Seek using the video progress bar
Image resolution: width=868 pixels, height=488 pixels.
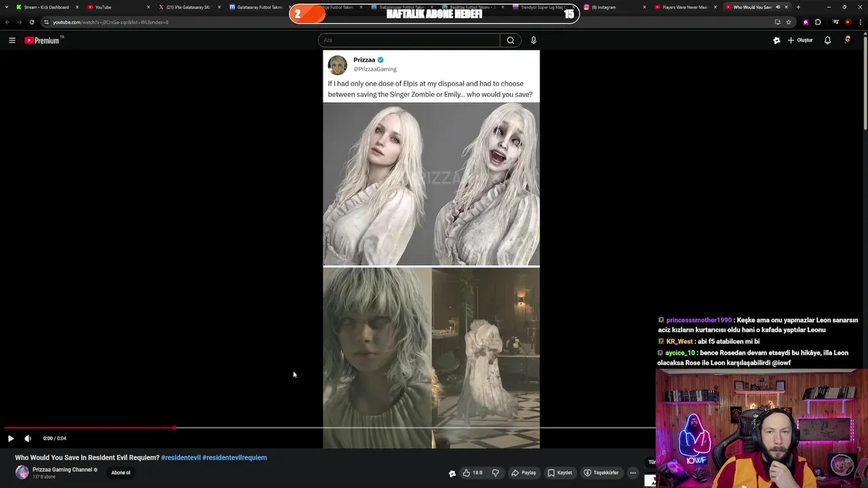coord(329,428)
